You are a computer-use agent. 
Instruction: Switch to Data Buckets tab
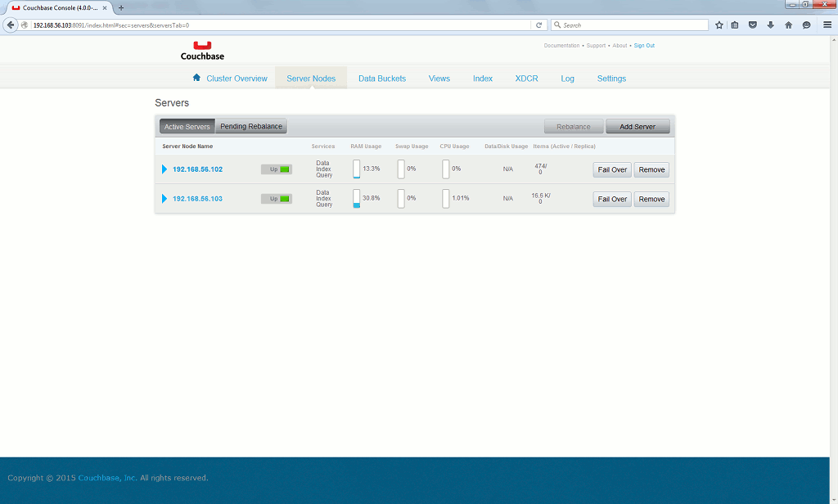[x=382, y=79]
